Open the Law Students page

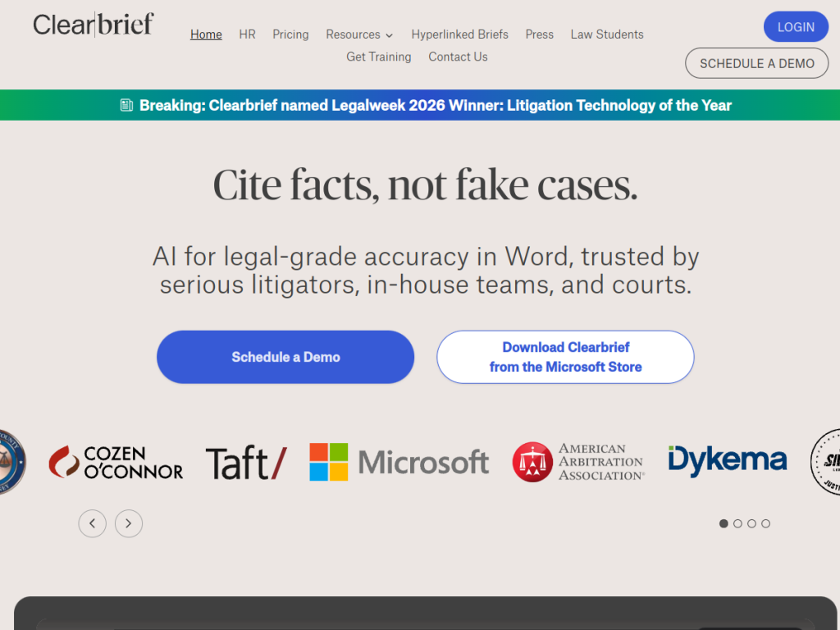[x=607, y=34]
